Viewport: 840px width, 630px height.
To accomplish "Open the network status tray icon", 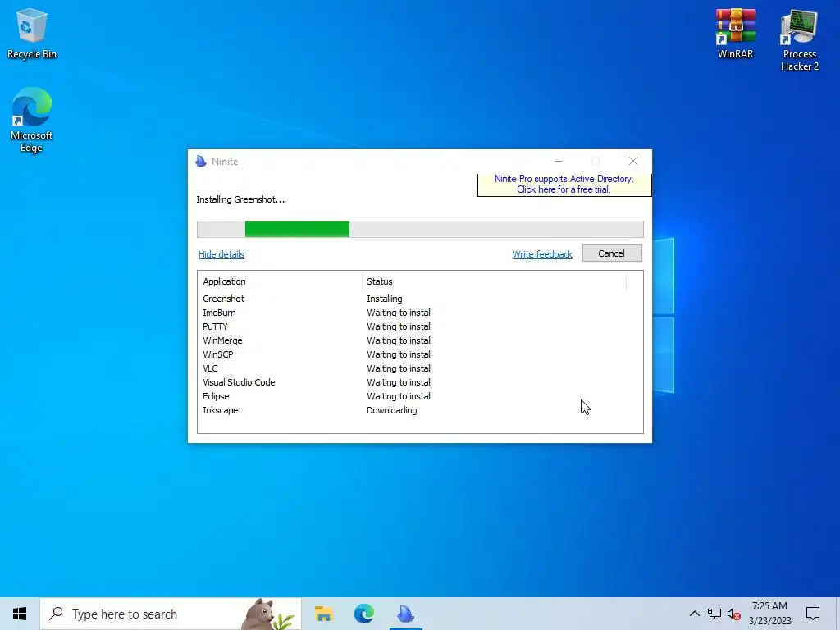I will click(x=714, y=614).
